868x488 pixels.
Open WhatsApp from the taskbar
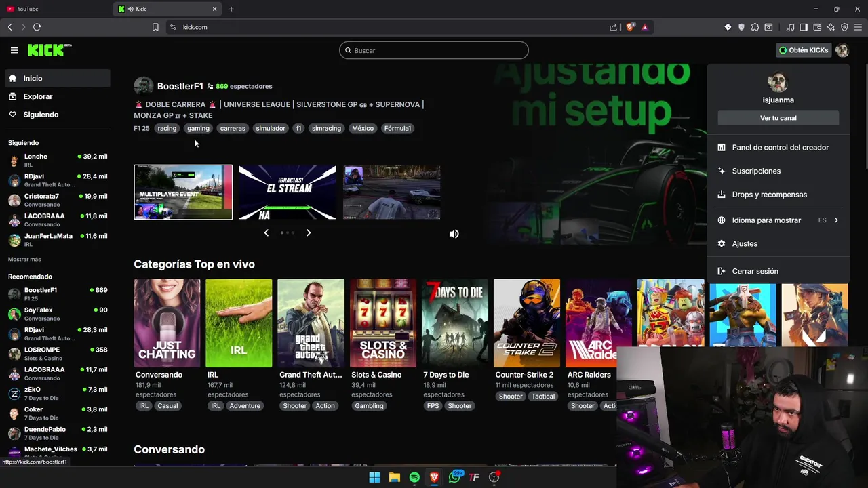[454, 477]
